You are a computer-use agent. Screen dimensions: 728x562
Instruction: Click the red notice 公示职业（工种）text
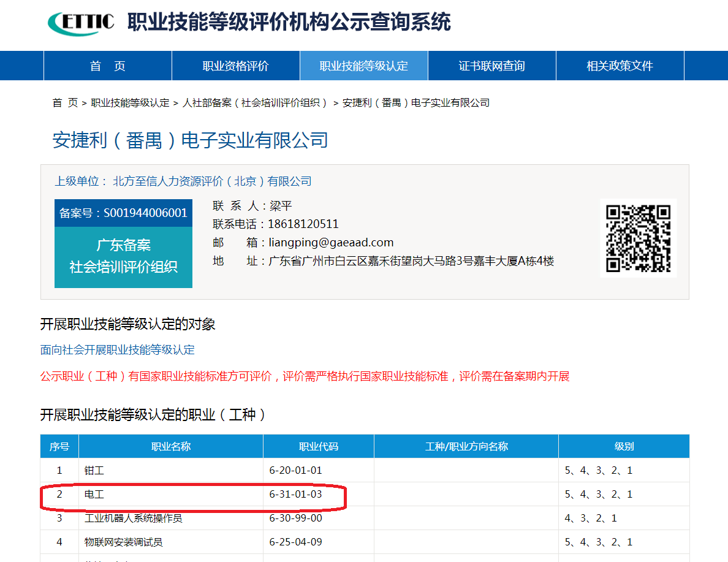tap(305, 376)
